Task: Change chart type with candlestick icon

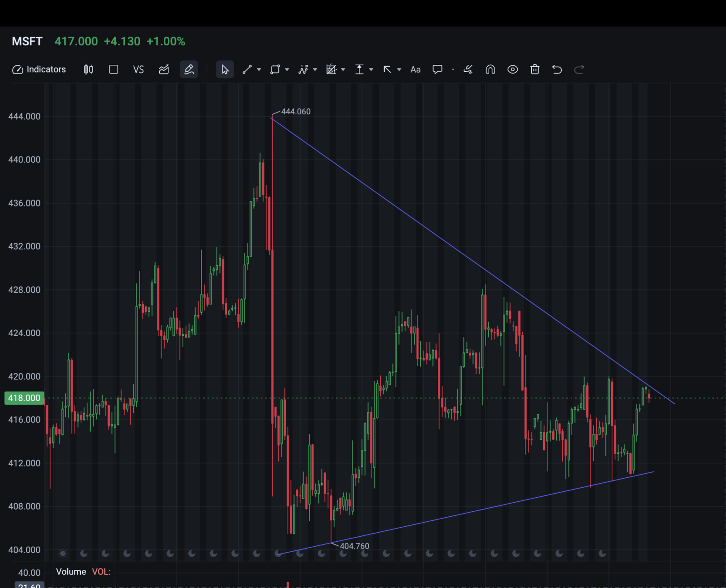Action: tap(88, 69)
